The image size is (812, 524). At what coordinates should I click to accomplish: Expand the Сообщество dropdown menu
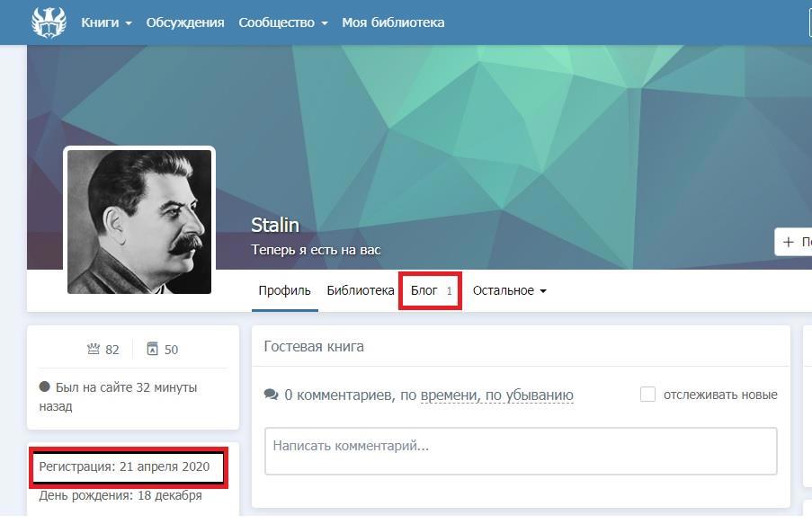point(282,22)
